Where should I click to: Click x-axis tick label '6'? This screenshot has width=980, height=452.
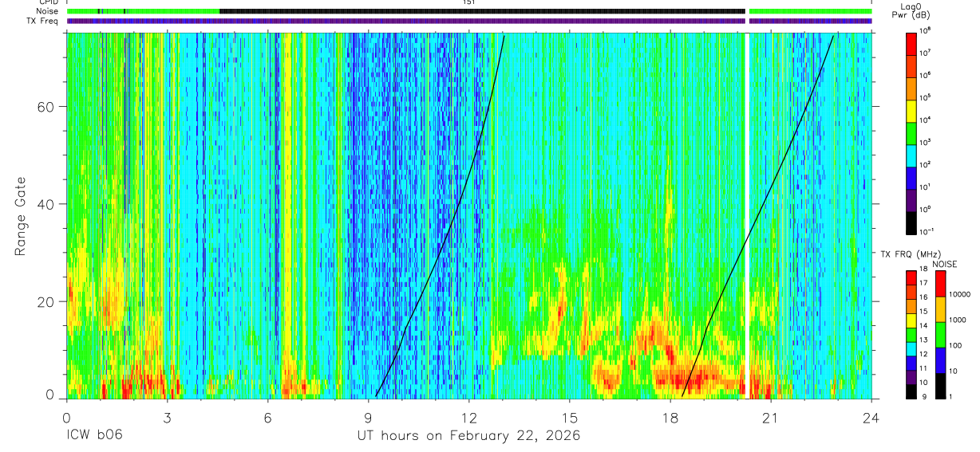[x=267, y=417]
